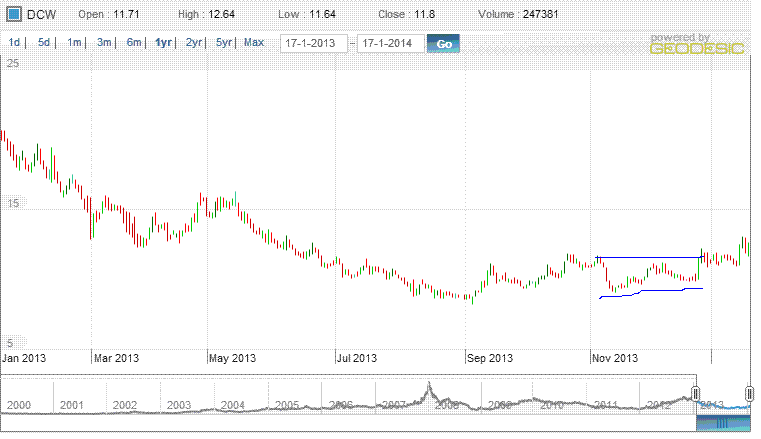This screenshot has height=439, width=761.
Task: Click the 2008 peak in navigator overview
Action: [x=429, y=386]
